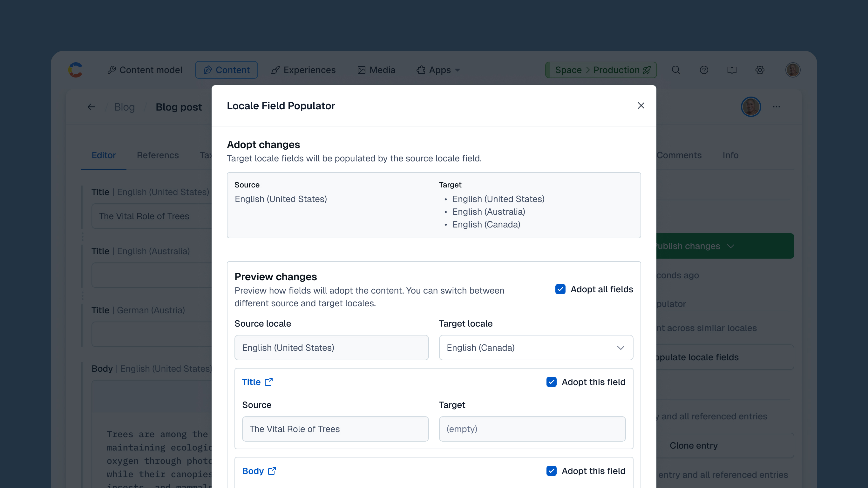Click the help question mark icon
Screen dimensions: 868x488
click(x=704, y=70)
